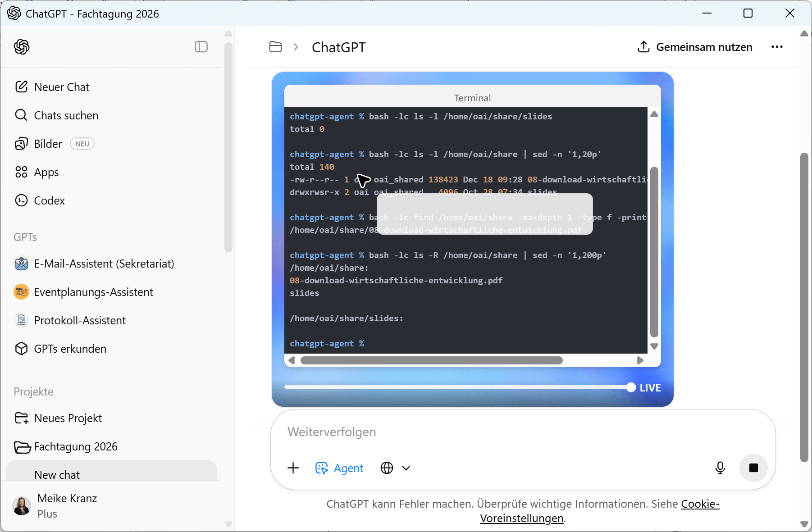Click the Gemeinsam nutzen share button
The image size is (812, 532).
(x=695, y=47)
